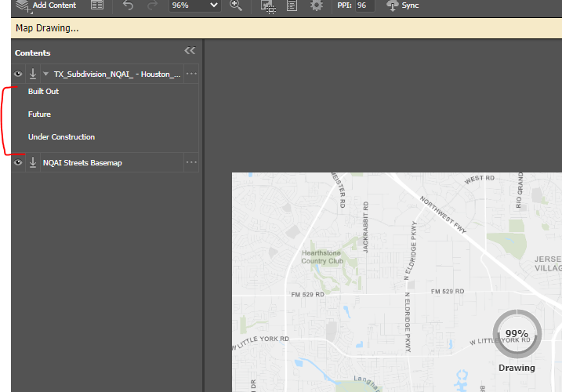
Task: Open the settings gear icon
Action: click(317, 5)
